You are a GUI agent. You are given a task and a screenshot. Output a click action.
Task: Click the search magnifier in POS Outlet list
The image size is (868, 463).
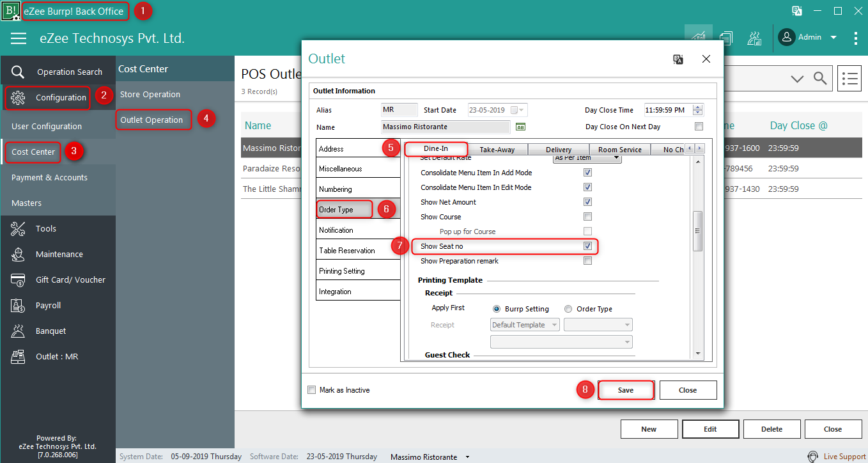click(x=819, y=78)
